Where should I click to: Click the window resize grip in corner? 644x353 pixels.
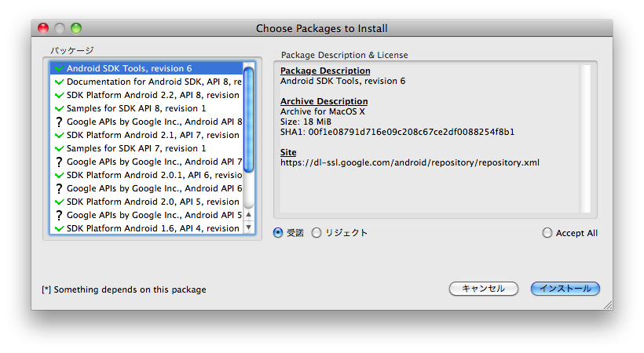(x=608, y=305)
